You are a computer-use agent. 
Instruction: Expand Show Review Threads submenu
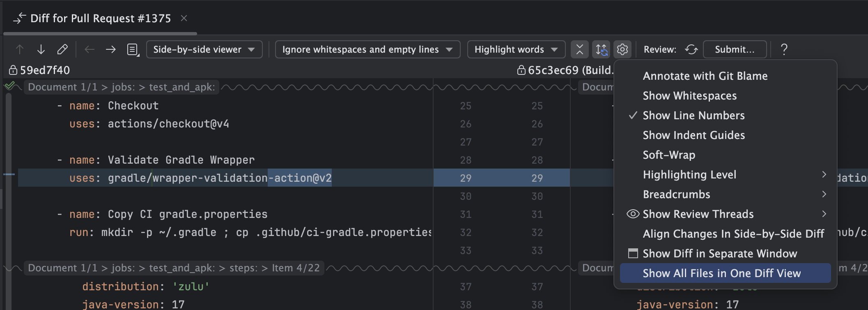(725, 214)
